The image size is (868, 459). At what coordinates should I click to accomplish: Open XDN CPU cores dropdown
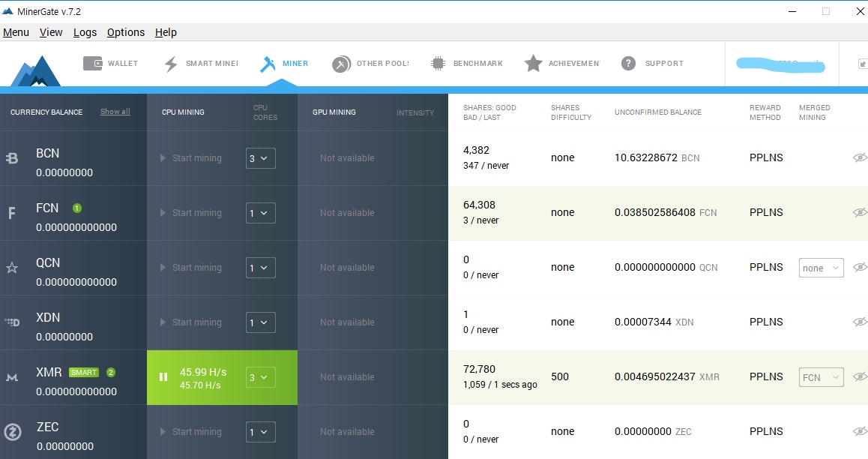pyautogui.click(x=261, y=322)
